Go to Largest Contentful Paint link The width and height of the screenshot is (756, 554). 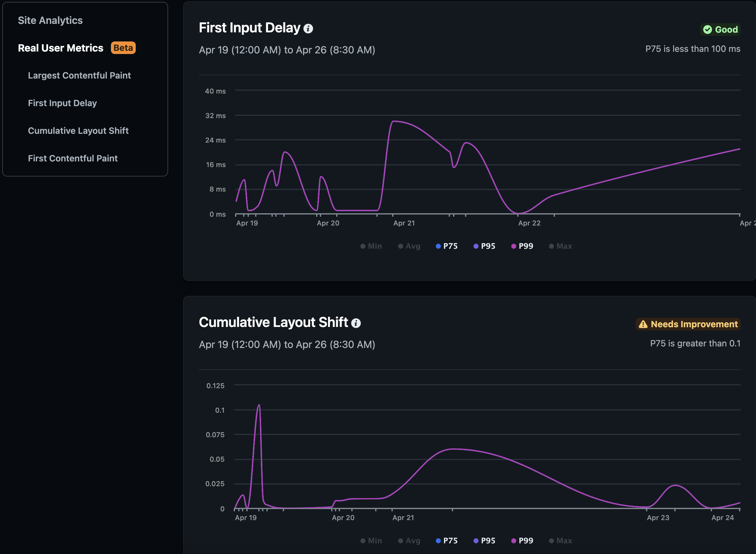79,75
